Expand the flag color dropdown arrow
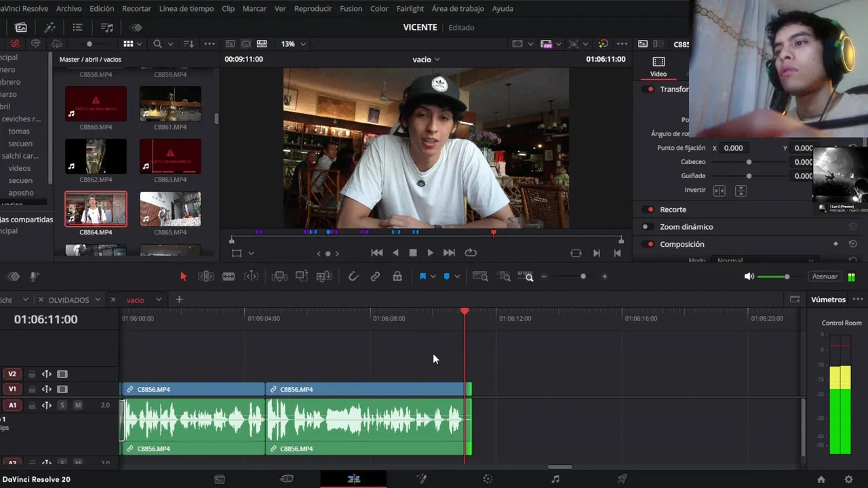868x488 pixels. (433, 277)
